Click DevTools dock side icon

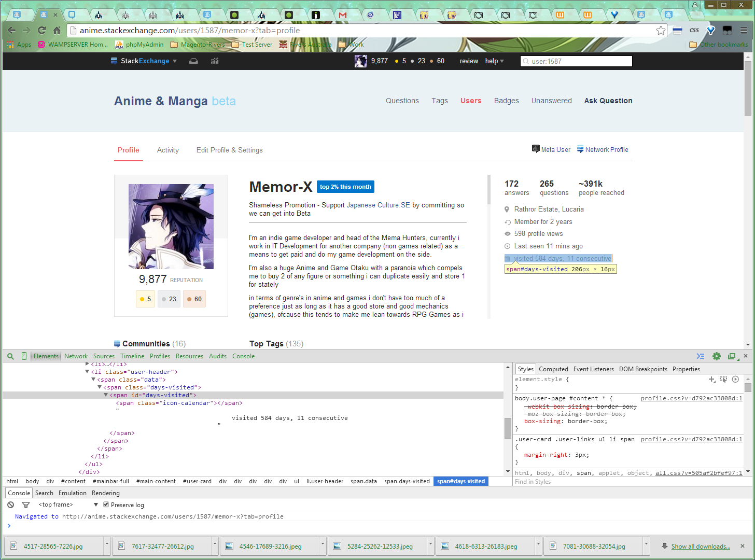coord(732,356)
